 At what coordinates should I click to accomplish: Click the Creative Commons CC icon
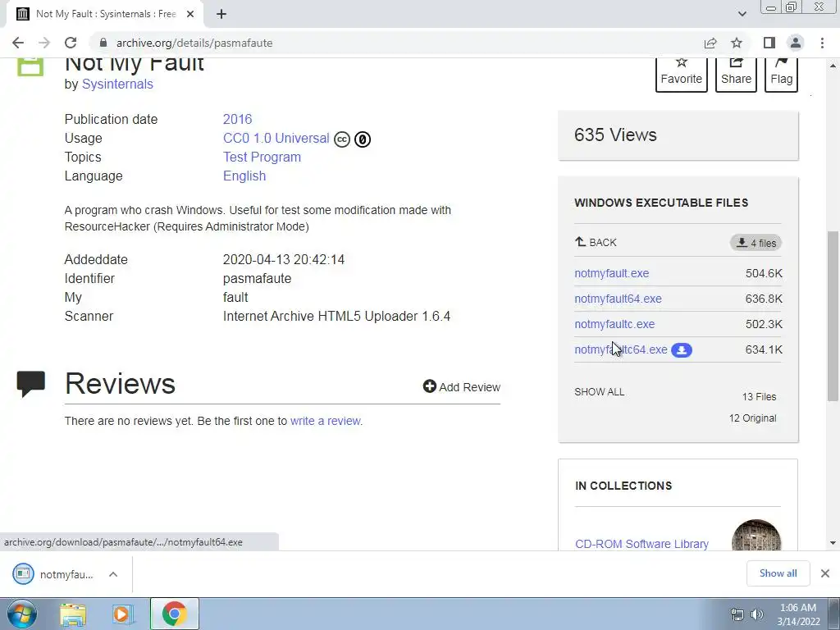click(342, 139)
